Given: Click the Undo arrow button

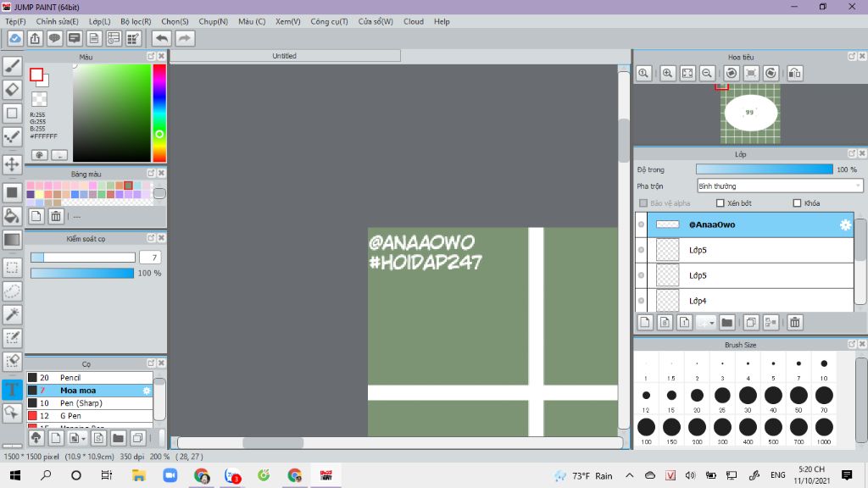Looking at the screenshot, I should pos(162,38).
